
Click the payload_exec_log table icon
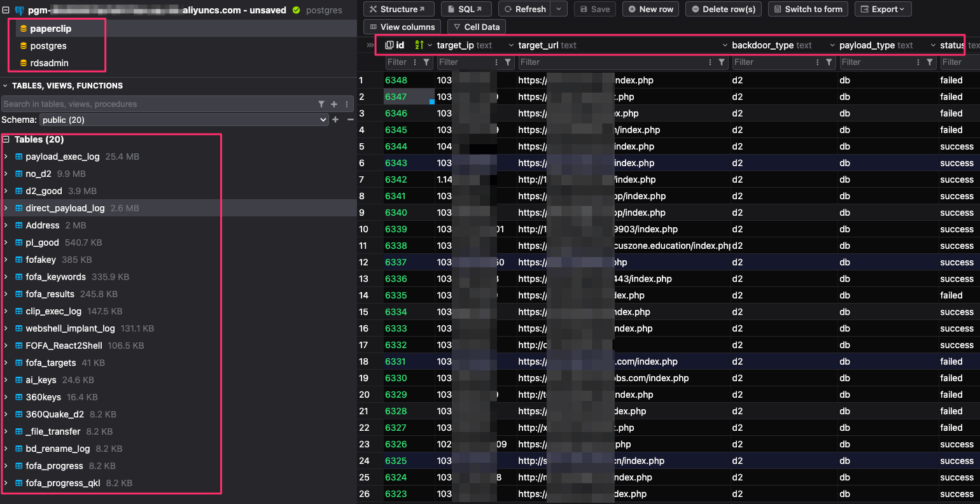pos(19,157)
